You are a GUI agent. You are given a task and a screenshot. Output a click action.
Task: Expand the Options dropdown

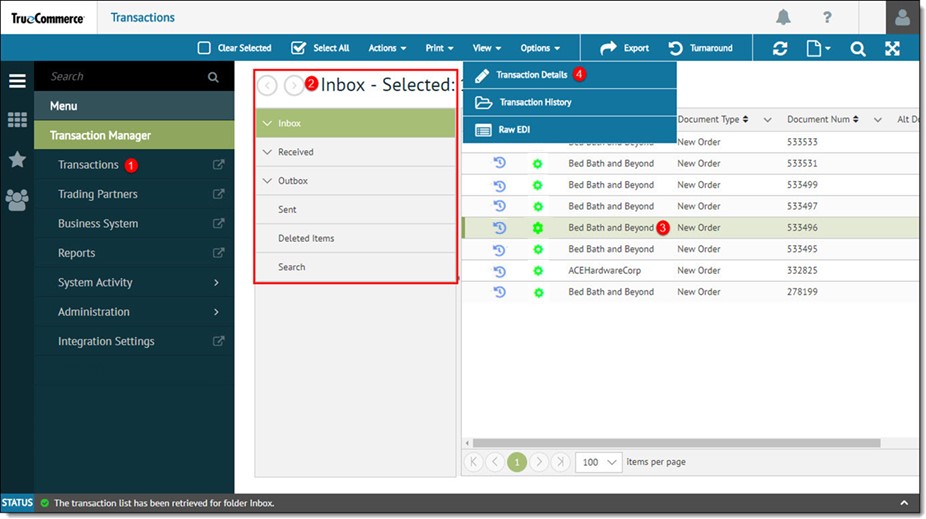click(540, 48)
